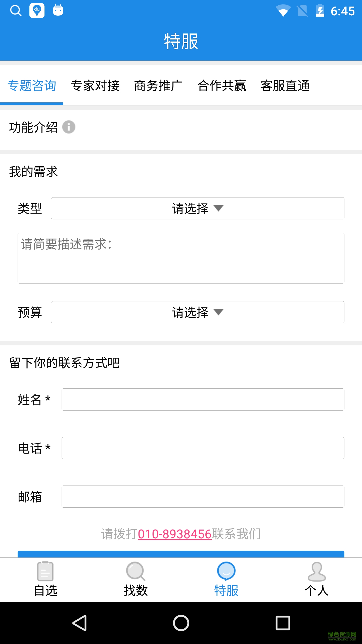
Task: Open the 自选 bottom navigation icon
Action: 46,571
